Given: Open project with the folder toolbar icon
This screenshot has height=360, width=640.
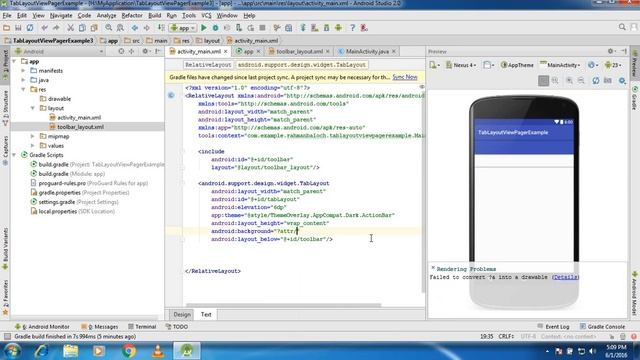Looking at the screenshot, I should pos(7,28).
